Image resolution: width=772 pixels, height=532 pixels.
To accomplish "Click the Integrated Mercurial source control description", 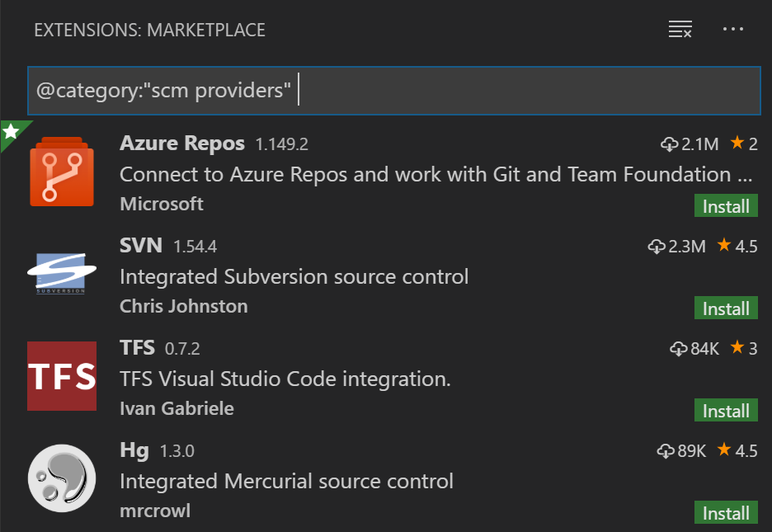I will [286, 481].
